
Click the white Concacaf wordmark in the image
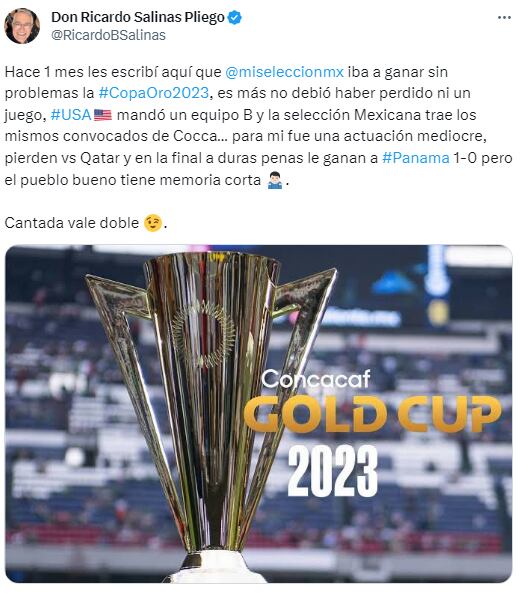point(316,379)
